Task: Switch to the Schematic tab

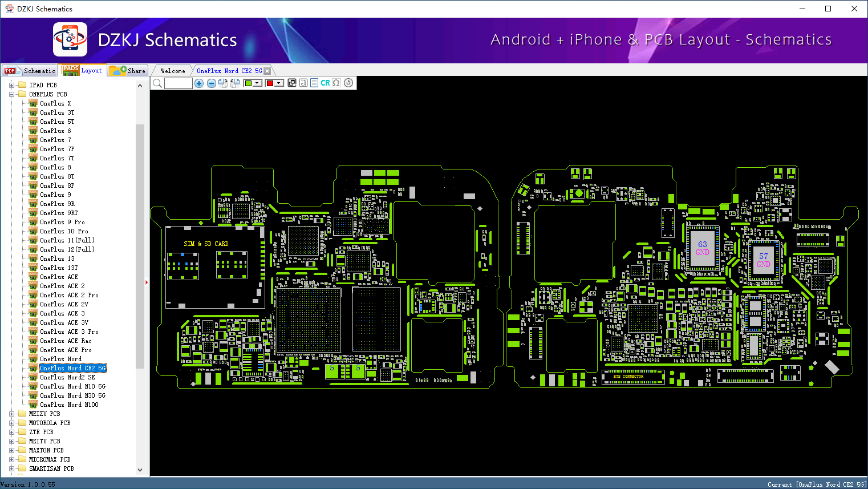Action: [x=31, y=71]
